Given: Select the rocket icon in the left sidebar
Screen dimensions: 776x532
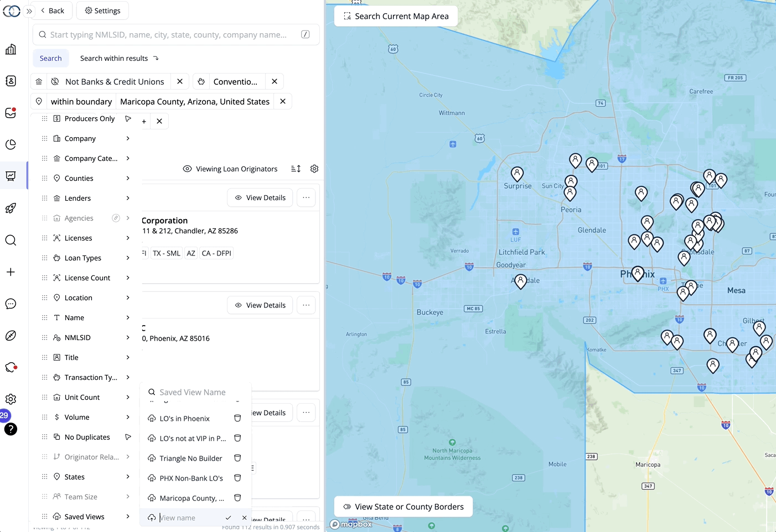Looking at the screenshot, I should click(x=11, y=208).
